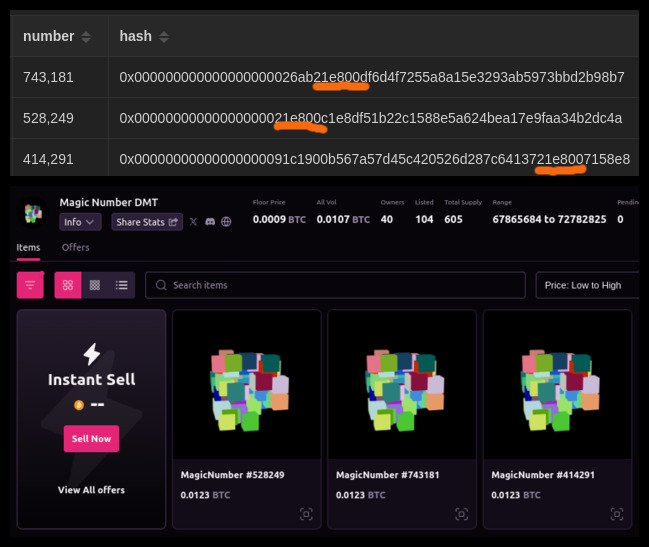Click the Share Stats button

click(x=147, y=222)
